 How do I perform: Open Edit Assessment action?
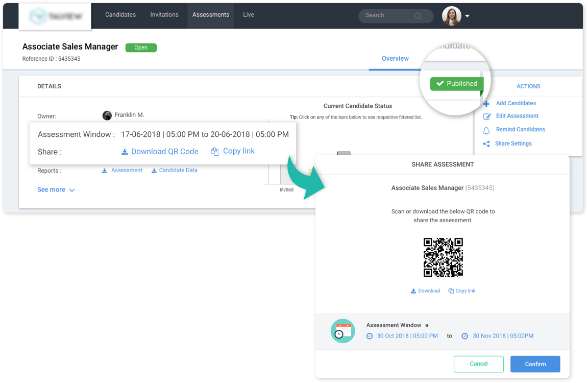pyautogui.click(x=517, y=116)
